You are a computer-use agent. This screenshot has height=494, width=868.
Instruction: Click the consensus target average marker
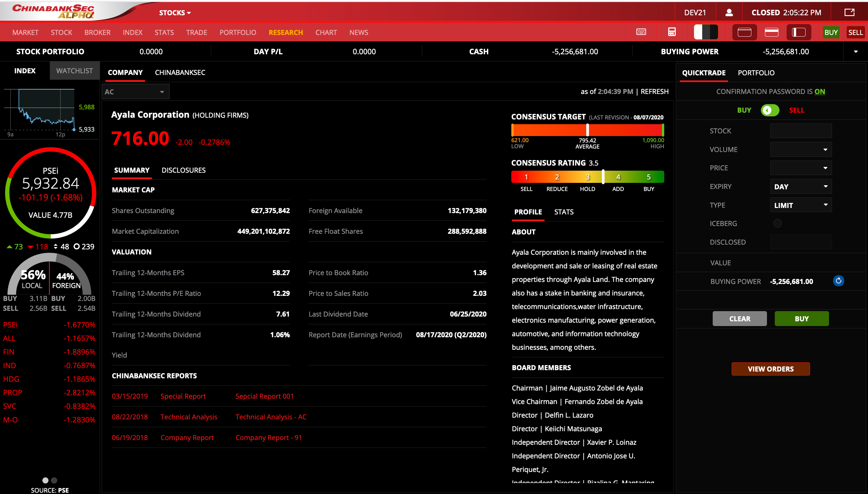(588, 130)
